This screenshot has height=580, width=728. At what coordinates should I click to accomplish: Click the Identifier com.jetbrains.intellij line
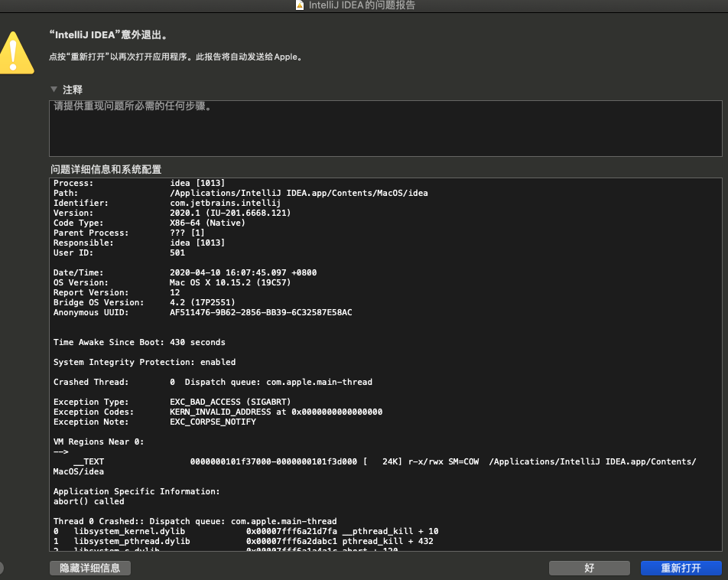(167, 203)
